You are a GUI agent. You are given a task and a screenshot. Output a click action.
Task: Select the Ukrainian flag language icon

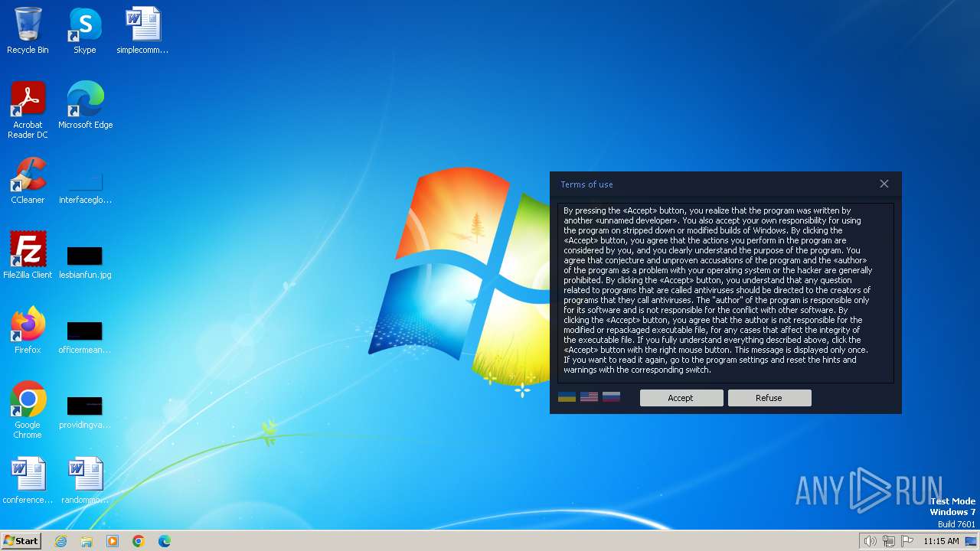click(567, 397)
